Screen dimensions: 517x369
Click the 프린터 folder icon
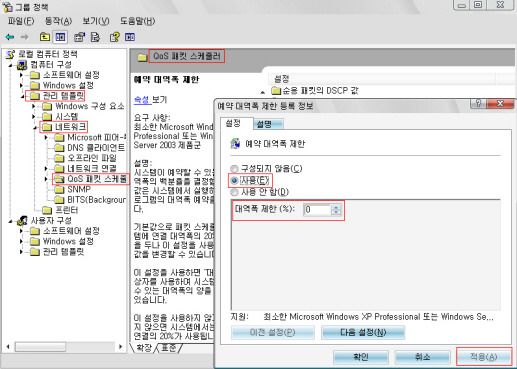tap(47, 210)
